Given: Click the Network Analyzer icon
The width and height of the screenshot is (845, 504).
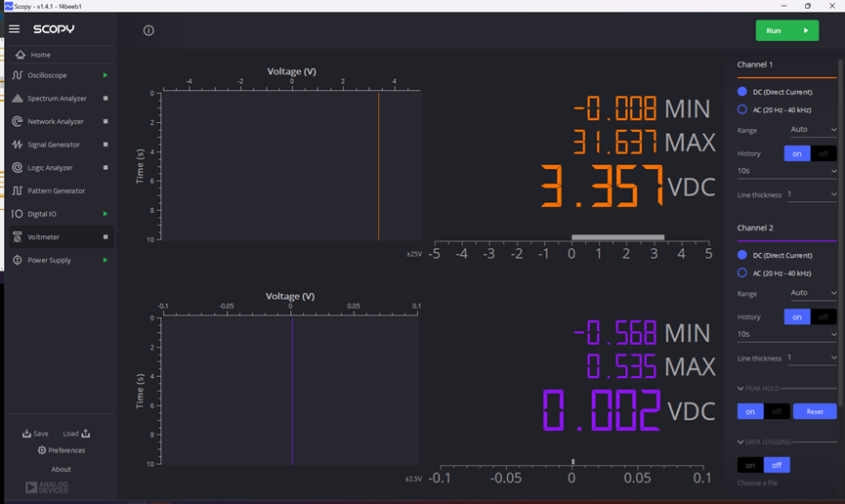Looking at the screenshot, I should pyautogui.click(x=18, y=121).
